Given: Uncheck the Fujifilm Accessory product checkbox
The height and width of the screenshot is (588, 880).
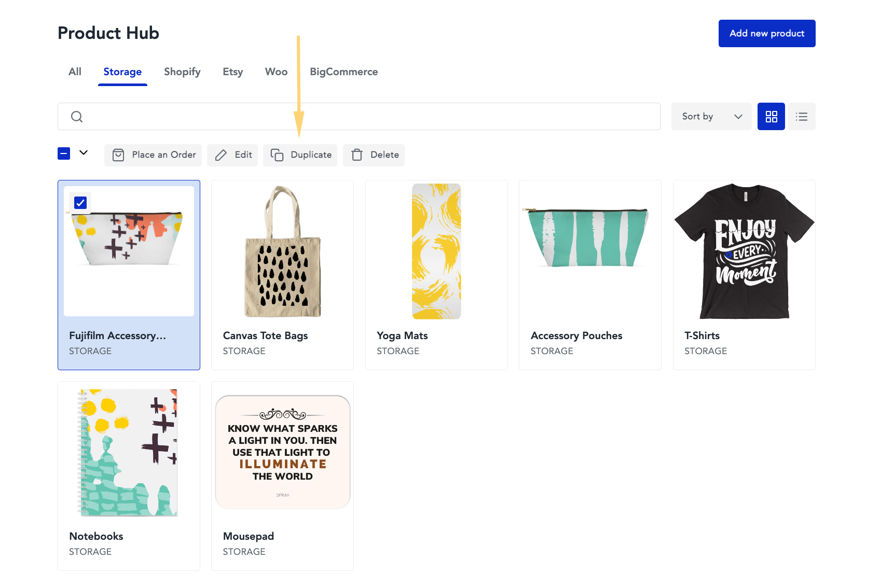Looking at the screenshot, I should tap(80, 203).
